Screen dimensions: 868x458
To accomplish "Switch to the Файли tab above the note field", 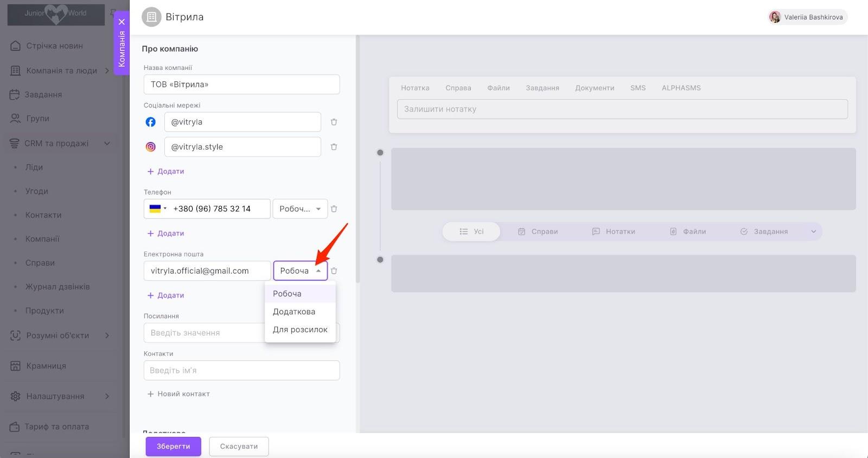I will (x=498, y=88).
